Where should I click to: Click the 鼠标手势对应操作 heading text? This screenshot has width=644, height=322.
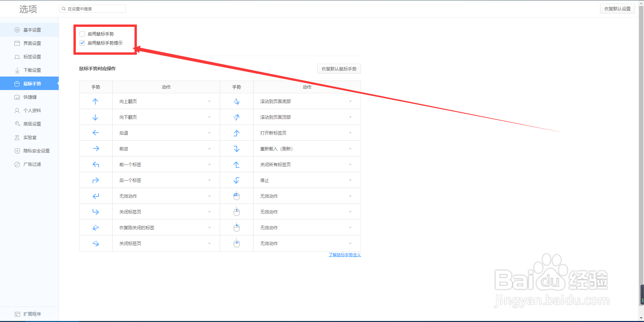pos(97,68)
